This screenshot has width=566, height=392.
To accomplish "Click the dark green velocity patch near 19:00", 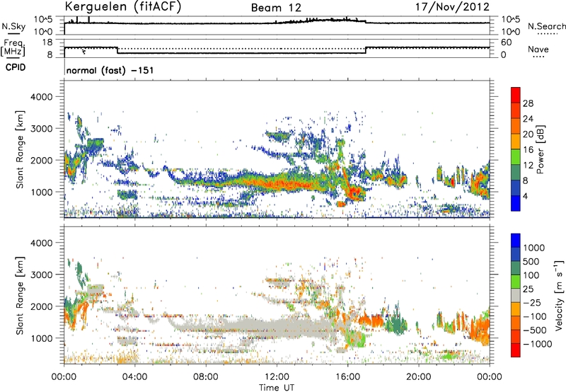I will coord(395,323).
